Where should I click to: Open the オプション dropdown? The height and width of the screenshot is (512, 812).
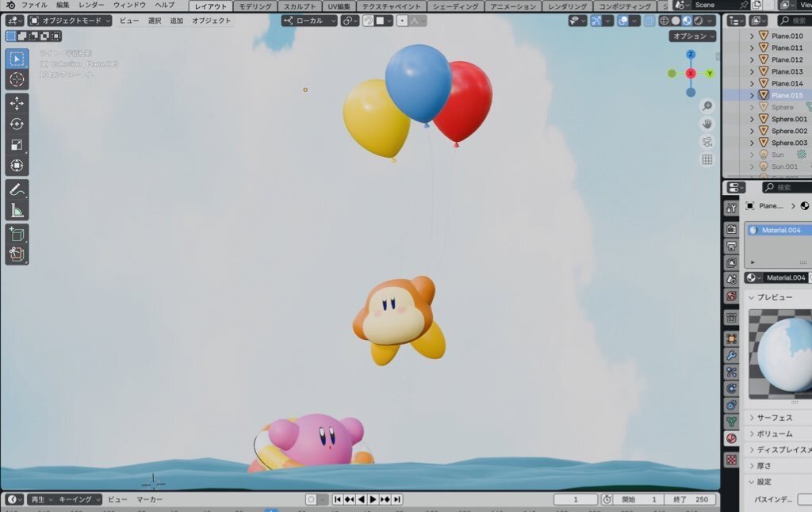pos(693,36)
